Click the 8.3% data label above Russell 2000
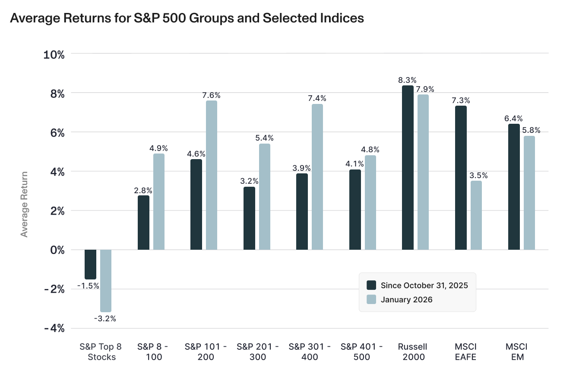Image resolution: width=576 pixels, height=392 pixels. (407, 80)
